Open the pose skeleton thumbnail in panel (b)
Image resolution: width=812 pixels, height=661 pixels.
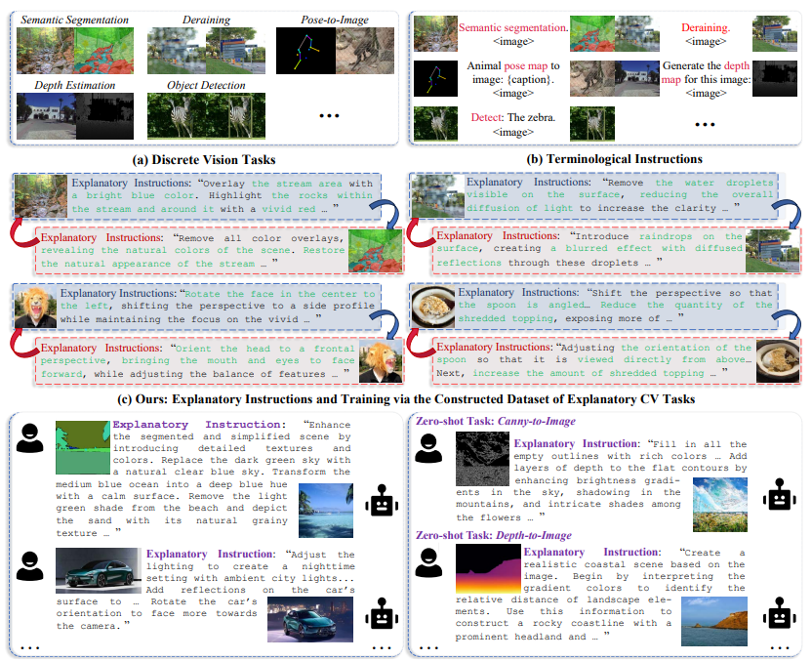pyautogui.click(x=435, y=79)
